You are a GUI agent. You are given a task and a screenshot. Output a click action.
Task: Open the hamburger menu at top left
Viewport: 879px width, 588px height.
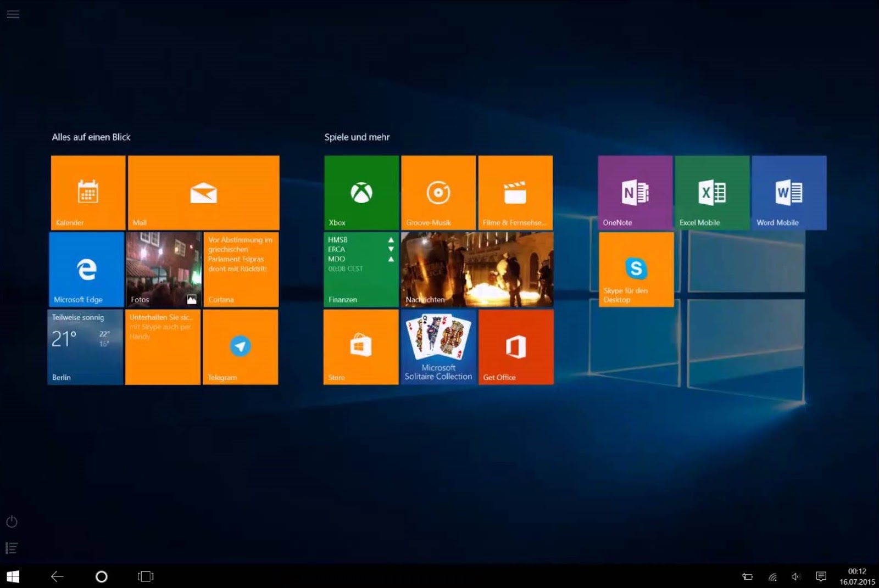[13, 14]
